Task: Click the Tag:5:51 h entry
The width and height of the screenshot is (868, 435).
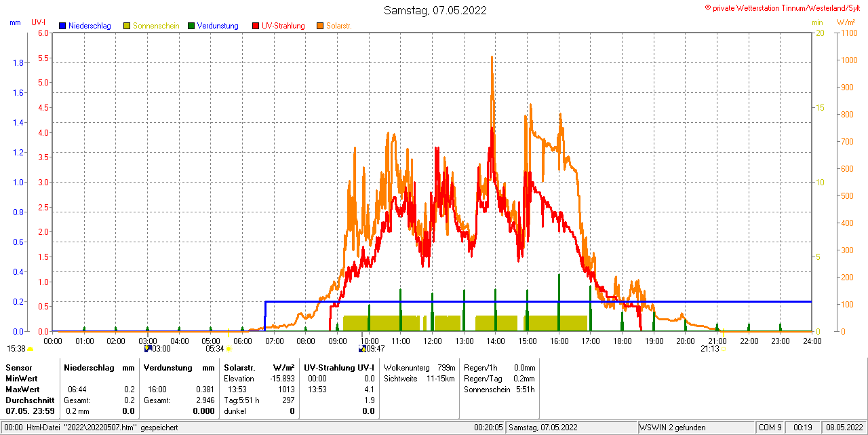Action: click(241, 400)
